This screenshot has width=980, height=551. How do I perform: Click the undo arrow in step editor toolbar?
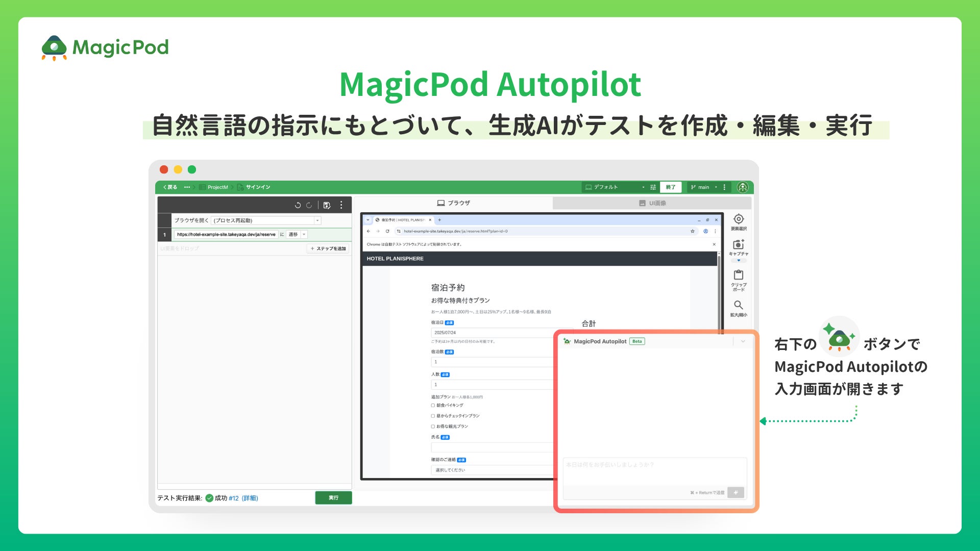tap(298, 205)
